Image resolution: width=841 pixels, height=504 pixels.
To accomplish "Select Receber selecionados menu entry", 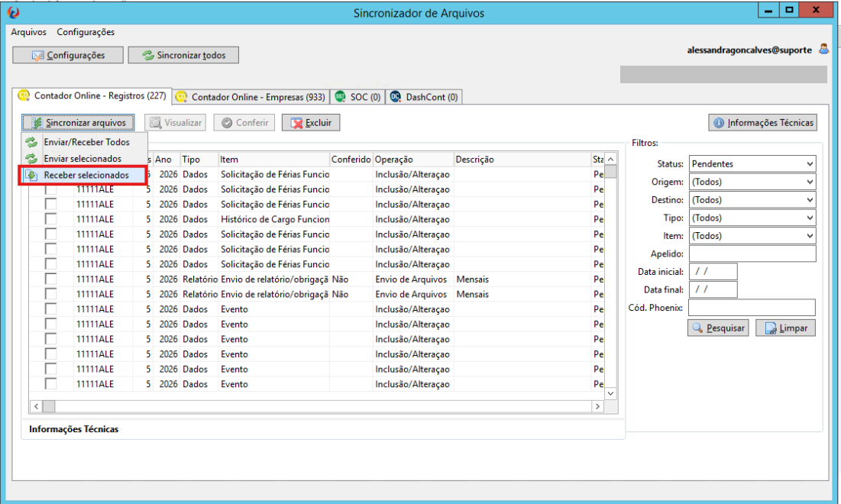I will pos(84,176).
